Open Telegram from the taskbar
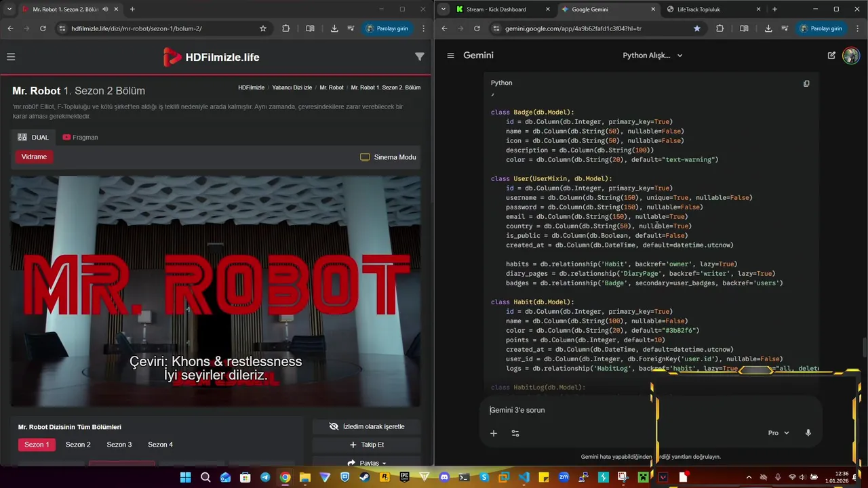This screenshot has height=488, width=868. pos(265,477)
